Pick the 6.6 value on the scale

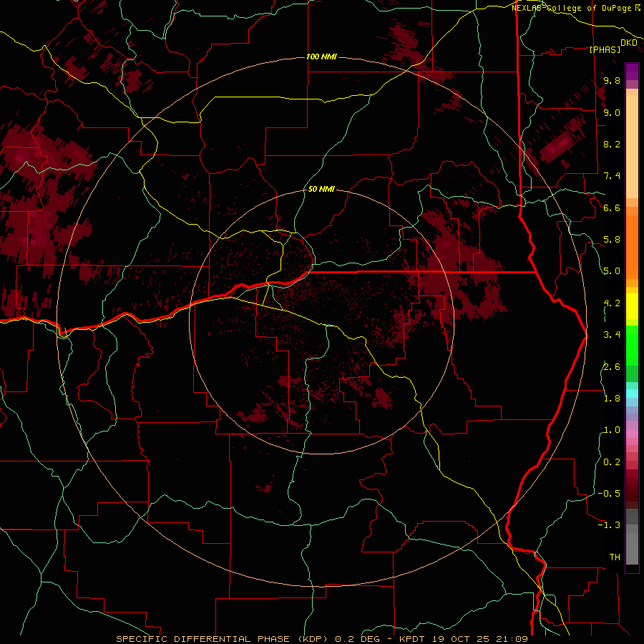tap(612, 208)
